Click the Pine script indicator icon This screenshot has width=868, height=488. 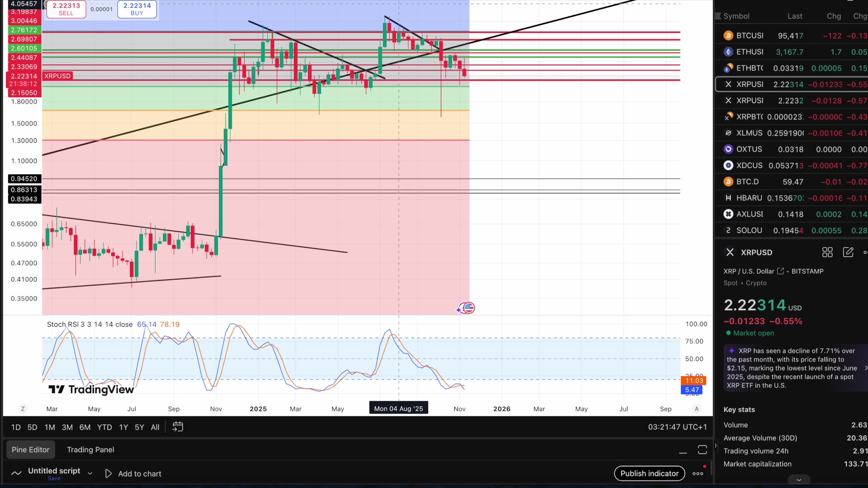[x=16, y=473]
